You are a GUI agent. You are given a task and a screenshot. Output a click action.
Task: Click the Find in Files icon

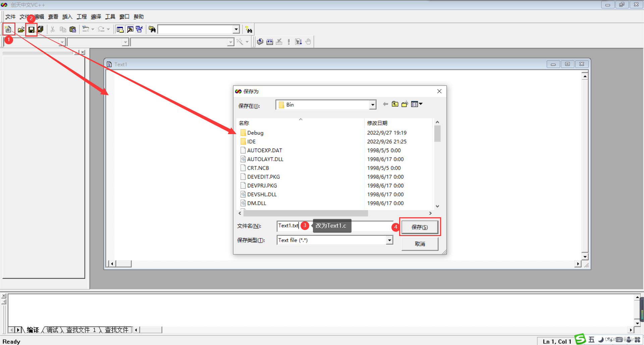pyautogui.click(x=152, y=30)
